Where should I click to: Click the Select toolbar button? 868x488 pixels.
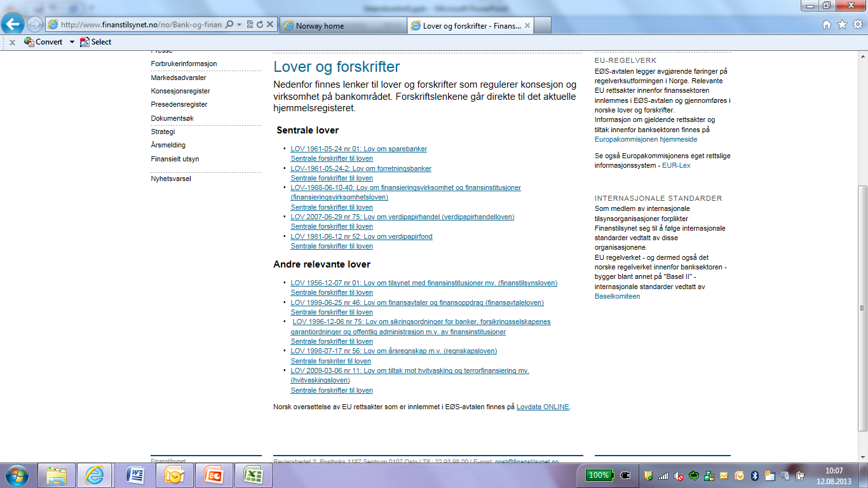point(95,42)
